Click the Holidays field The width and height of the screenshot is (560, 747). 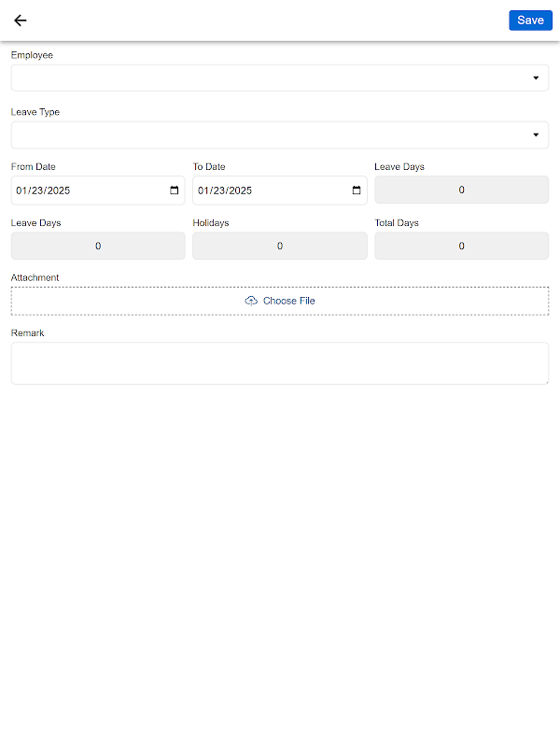pos(280,247)
